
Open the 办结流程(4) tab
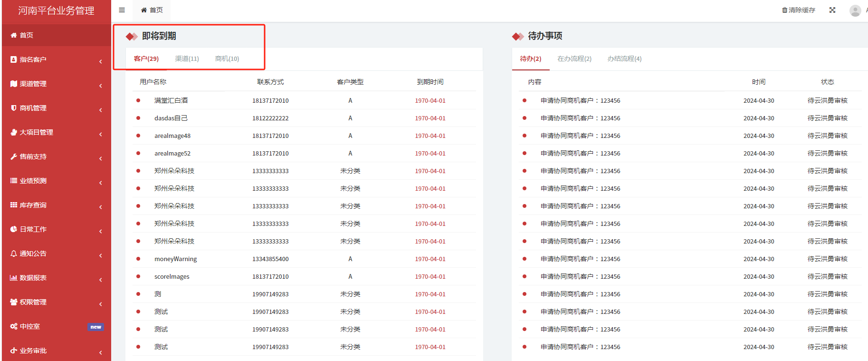tap(624, 59)
